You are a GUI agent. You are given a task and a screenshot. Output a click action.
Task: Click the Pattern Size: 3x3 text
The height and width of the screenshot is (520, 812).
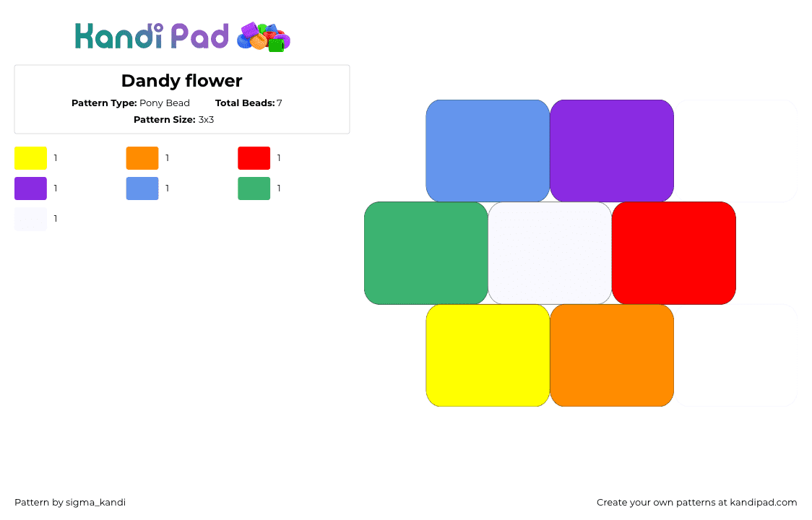click(x=174, y=120)
